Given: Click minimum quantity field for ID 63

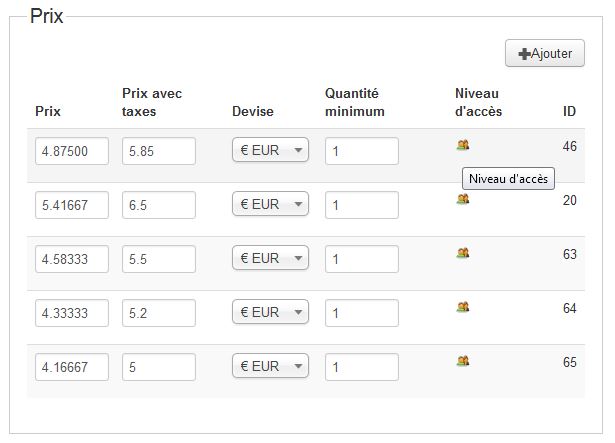Looking at the screenshot, I should click(362, 260).
